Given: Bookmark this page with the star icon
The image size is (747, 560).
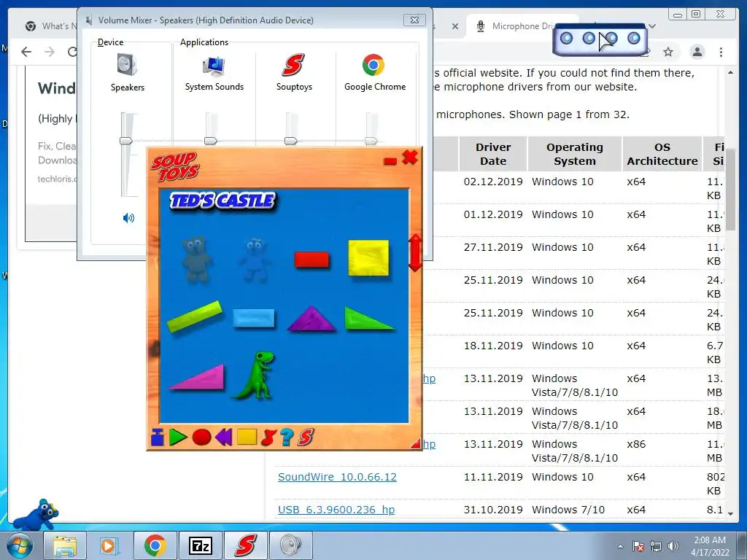Looking at the screenshot, I should (x=668, y=52).
